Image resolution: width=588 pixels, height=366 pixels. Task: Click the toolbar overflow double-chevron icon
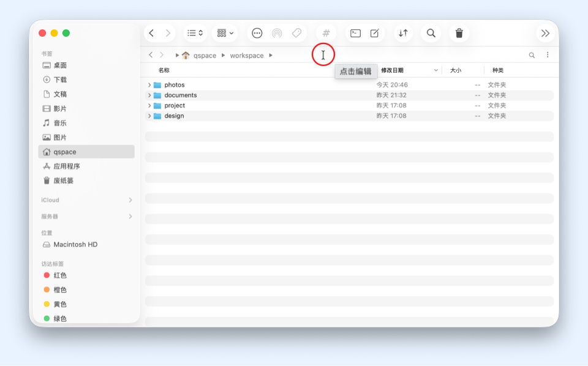coord(545,33)
